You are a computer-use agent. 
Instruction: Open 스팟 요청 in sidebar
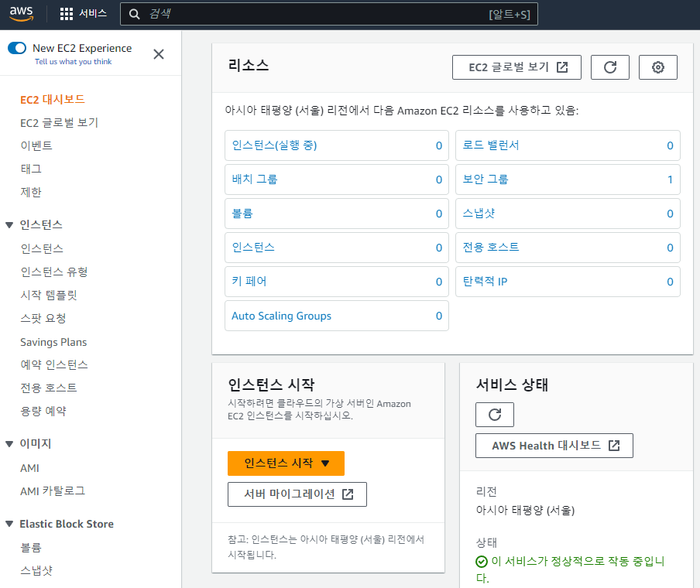(43, 318)
